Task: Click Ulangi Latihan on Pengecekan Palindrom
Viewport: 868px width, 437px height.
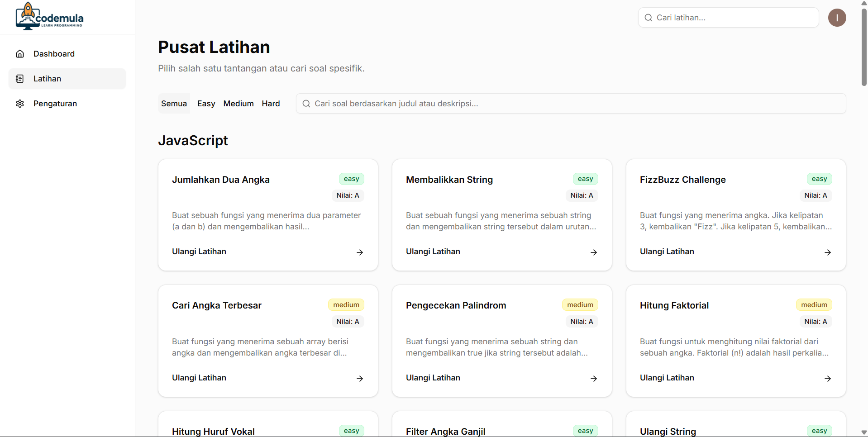Action: (433, 378)
